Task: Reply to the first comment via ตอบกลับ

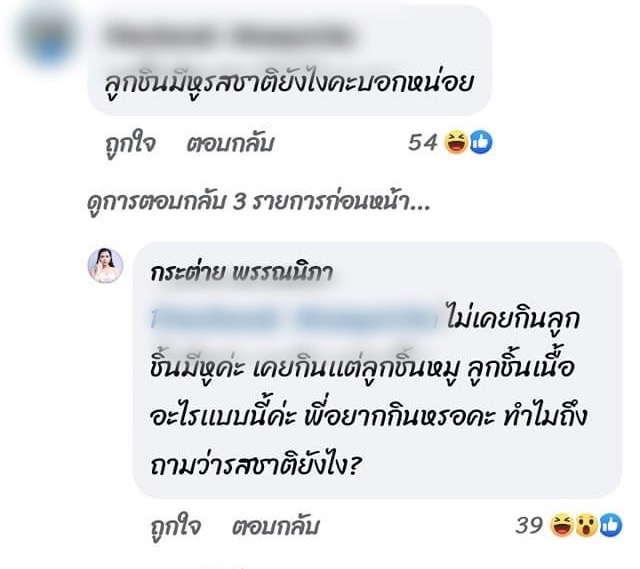Action: [230, 143]
